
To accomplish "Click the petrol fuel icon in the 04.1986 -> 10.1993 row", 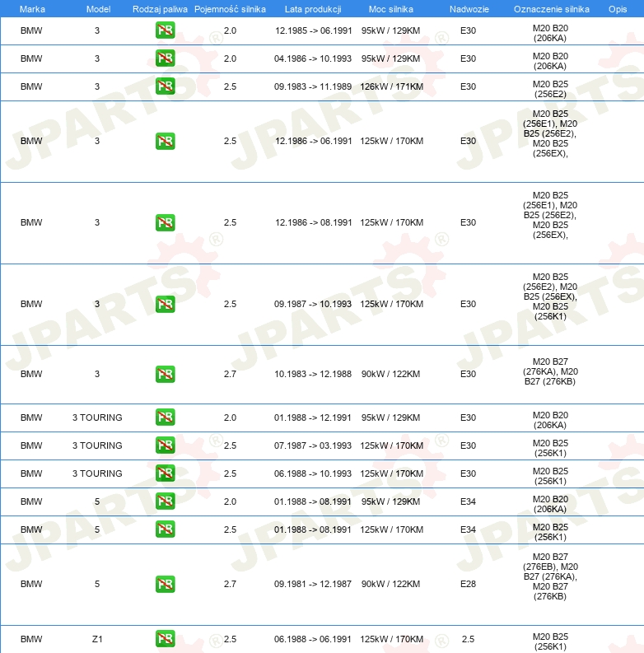I will [165, 58].
